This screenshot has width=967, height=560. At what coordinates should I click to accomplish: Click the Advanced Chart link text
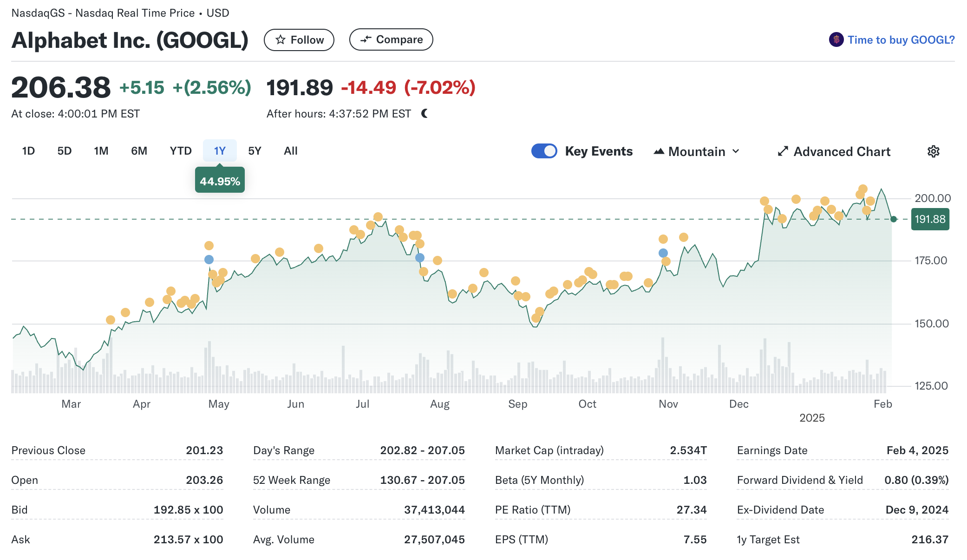[x=842, y=151]
